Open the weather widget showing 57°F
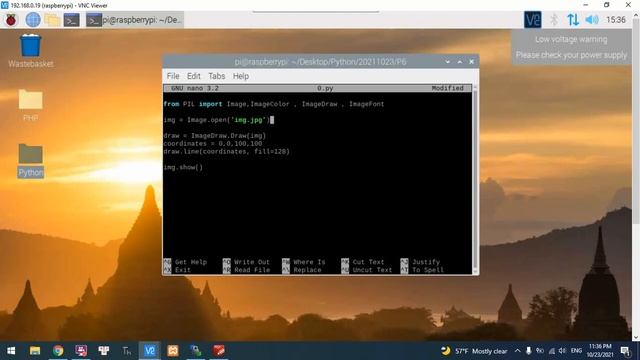The height and width of the screenshot is (360, 640). point(474,351)
